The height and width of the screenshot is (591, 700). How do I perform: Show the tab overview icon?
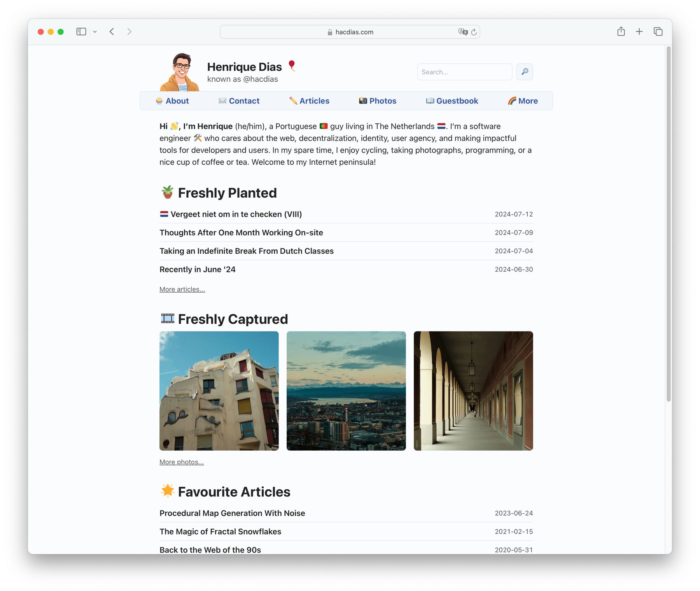pos(658,32)
